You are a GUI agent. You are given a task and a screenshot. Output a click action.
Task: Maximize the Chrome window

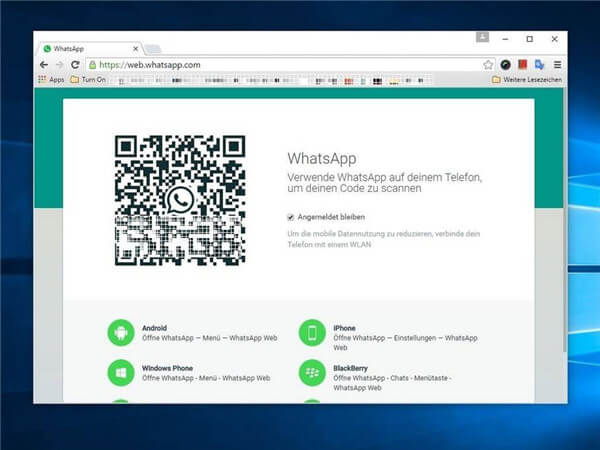530,39
